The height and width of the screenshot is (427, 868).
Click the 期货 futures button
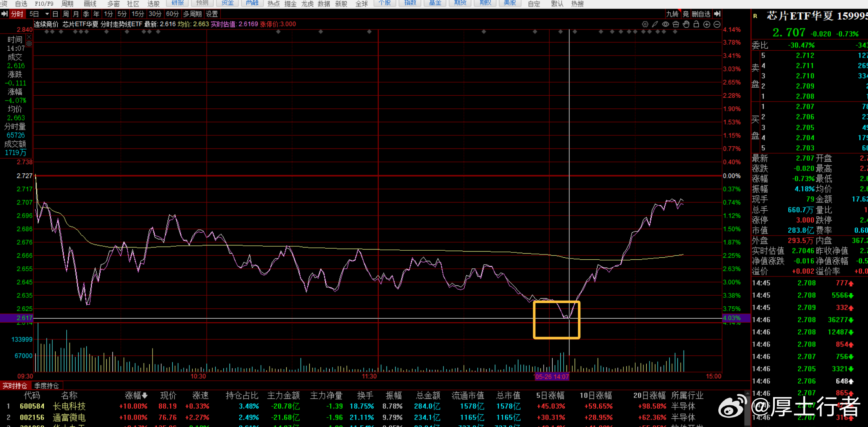pyautogui.click(x=460, y=3)
